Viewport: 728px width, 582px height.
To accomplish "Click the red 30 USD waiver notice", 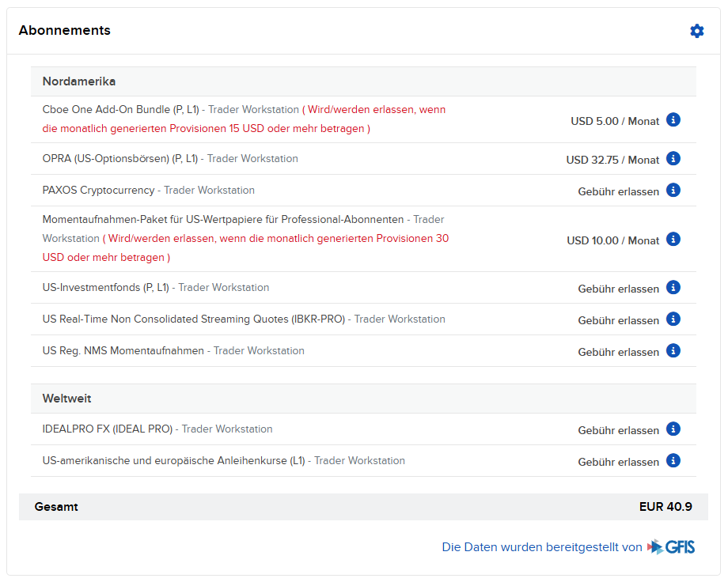I will pyautogui.click(x=245, y=248).
